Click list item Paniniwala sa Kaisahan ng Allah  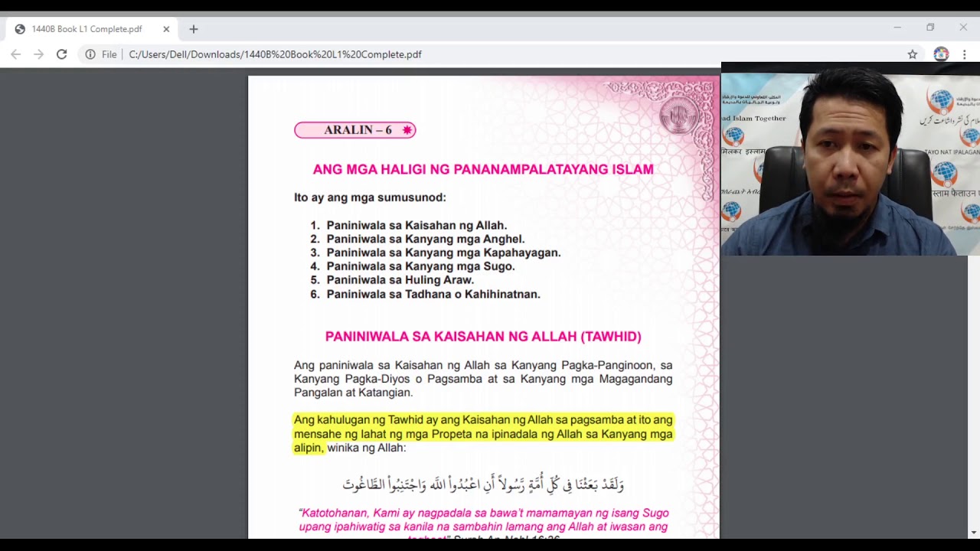(x=416, y=225)
